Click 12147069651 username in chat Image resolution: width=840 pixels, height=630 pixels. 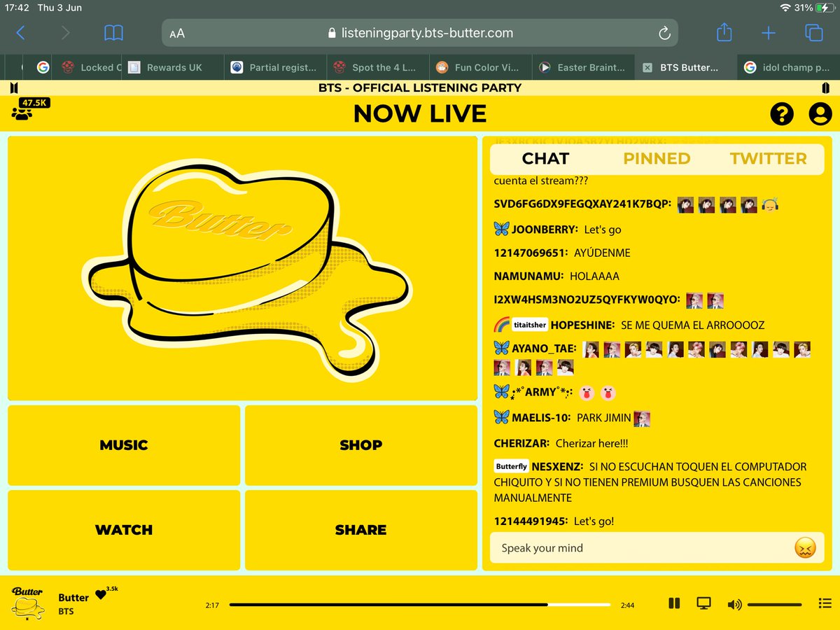[x=531, y=253]
